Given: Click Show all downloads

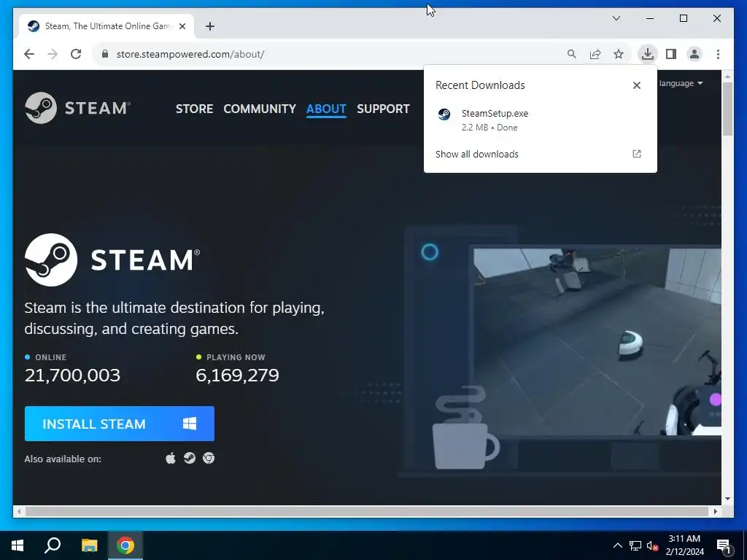Looking at the screenshot, I should click(477, 155).
